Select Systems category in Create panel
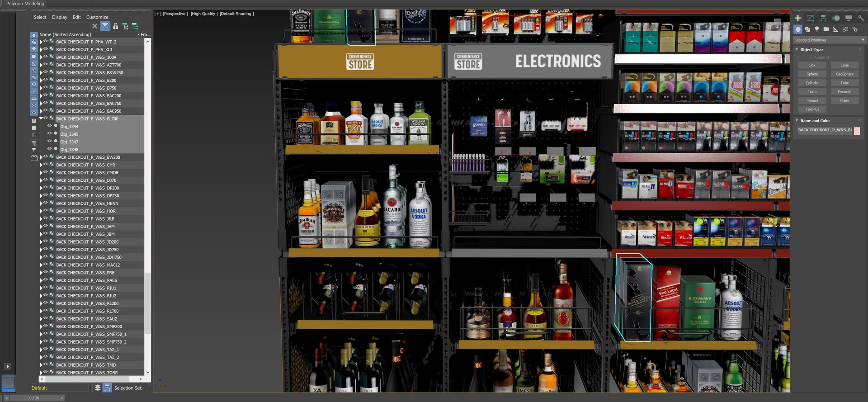This screenshot has height=402, width=868. [855, 29]
